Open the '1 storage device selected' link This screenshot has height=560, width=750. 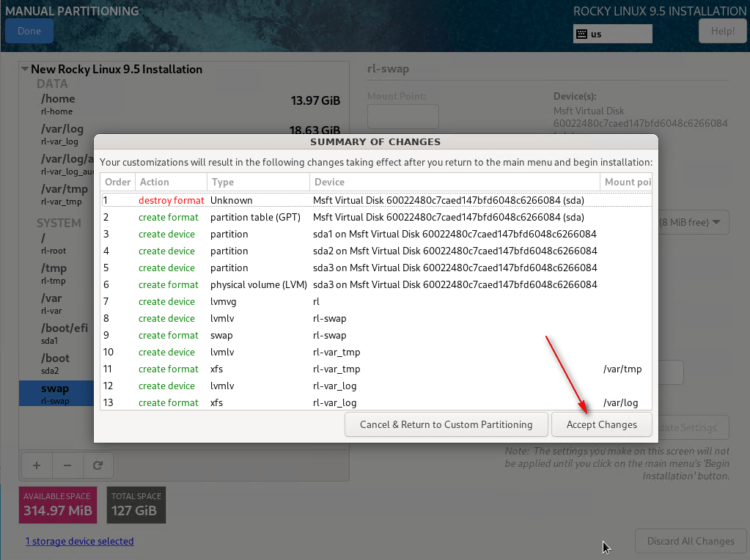click(79, 541)
